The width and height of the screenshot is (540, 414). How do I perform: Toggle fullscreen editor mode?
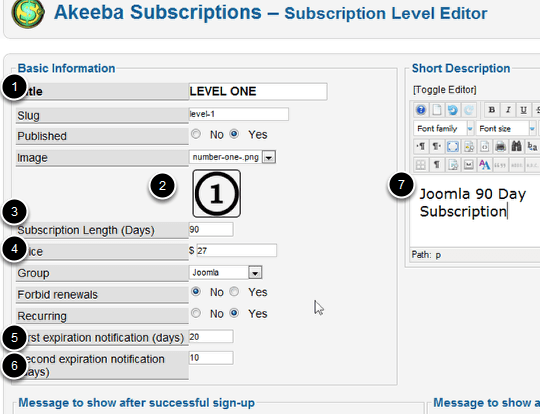pyautogui.click(x=453, y=147)
